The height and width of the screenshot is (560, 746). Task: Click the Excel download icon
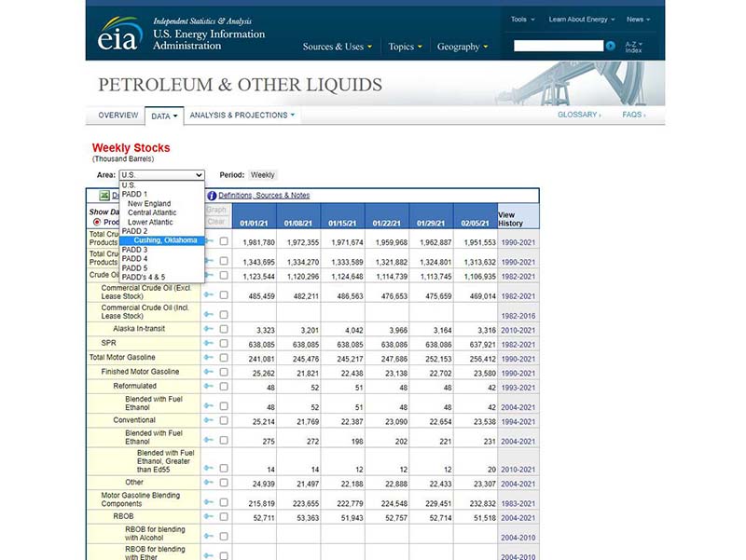point(104,196)
